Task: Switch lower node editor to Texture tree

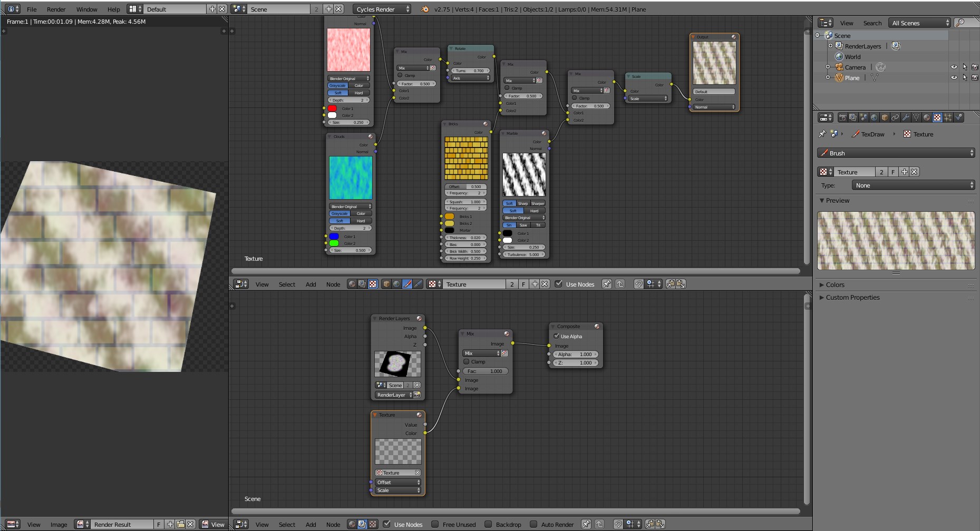Action: (373, 524)
